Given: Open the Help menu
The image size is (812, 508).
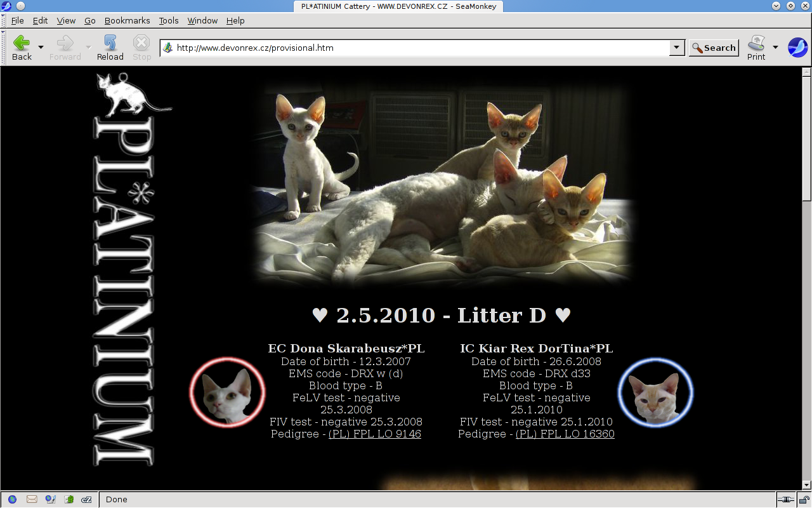Looking at the screenshot, I should click(235, 20).
